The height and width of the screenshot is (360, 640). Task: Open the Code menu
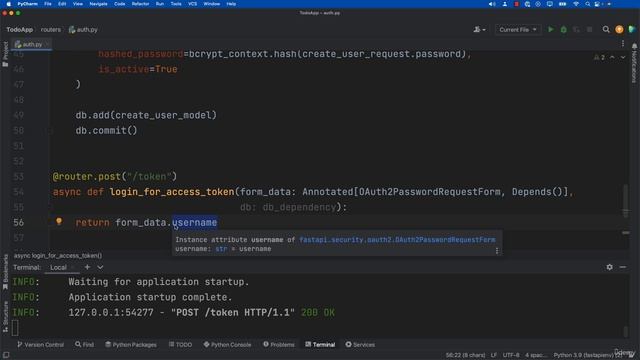(120, 4)
